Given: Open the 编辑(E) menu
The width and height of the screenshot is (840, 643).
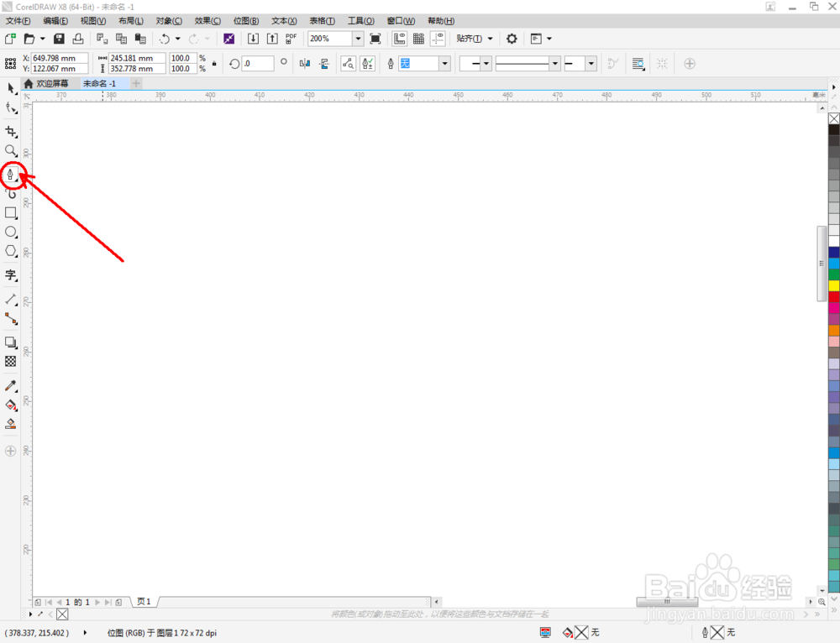Looking at the screenshot, I should coord(55,21).
